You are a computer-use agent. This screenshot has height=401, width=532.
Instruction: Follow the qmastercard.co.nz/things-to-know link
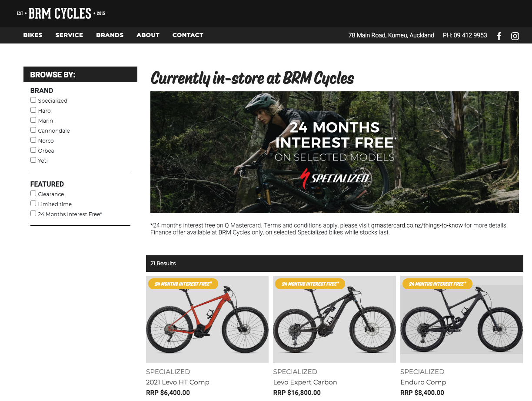(417, 226)
